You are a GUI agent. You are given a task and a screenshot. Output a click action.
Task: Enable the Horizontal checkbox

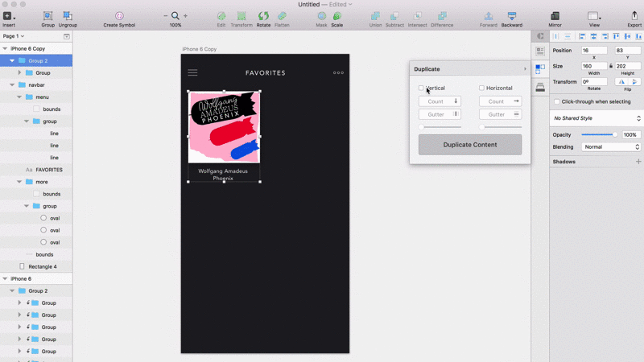point(481,88)
